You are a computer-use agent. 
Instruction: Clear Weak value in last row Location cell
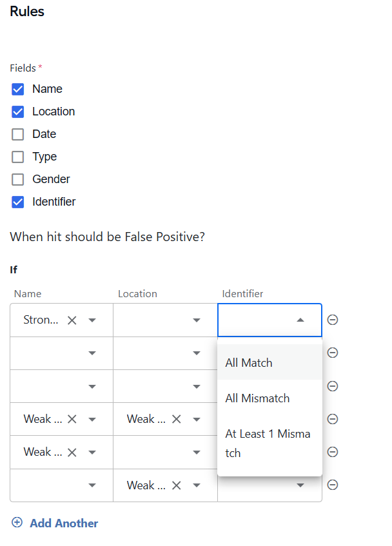(177, 485)
